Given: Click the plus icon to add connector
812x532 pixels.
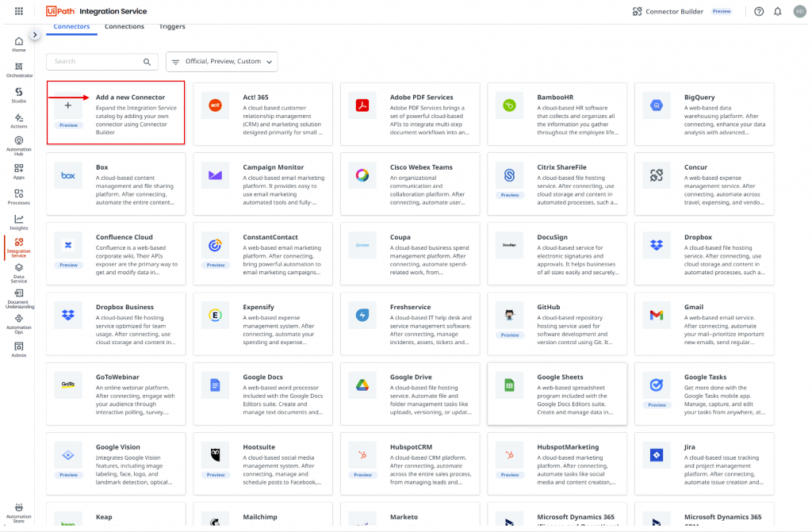Looking at the screenshot, I should pos(68,105).
